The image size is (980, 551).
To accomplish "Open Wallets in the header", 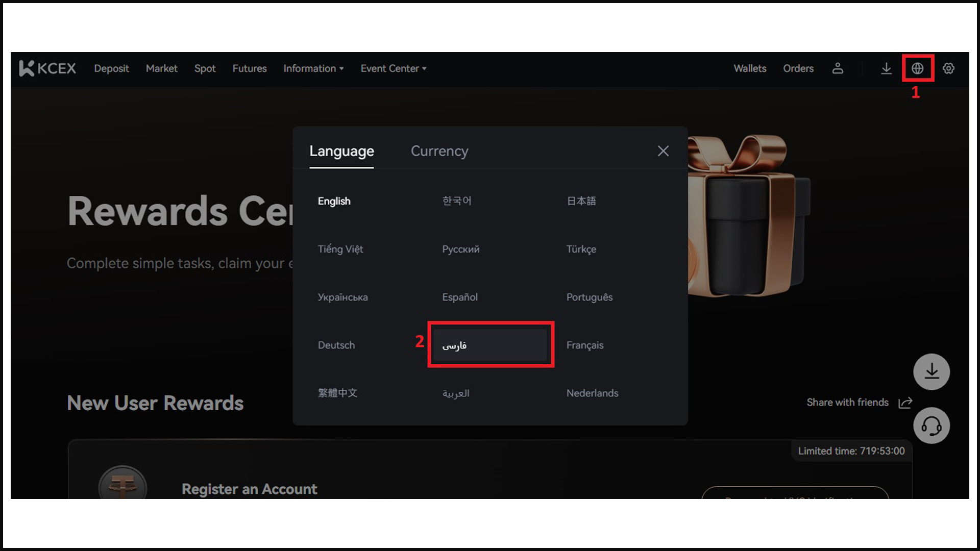I will click(x=750, y=68).
